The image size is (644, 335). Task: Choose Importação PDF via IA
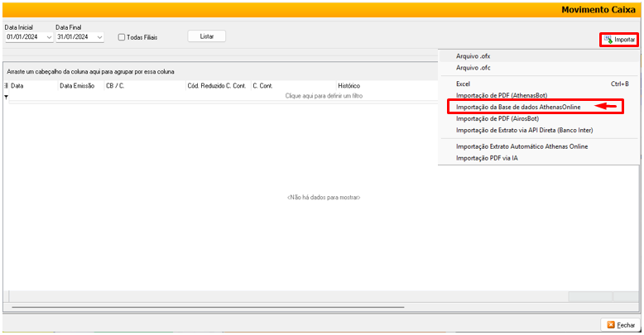point(488,158)
